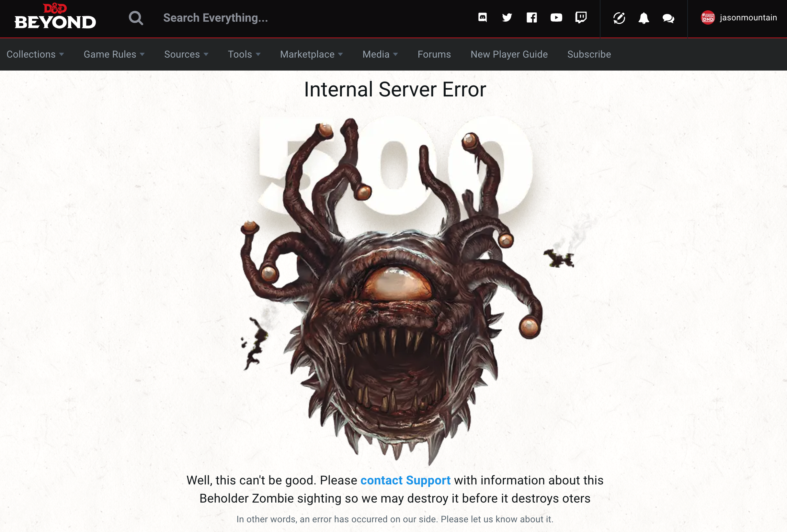Open the YouTube icon link

556,17
